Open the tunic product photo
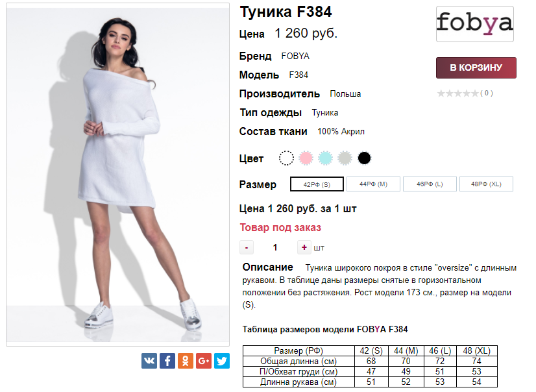The width and height of the screenshot is (536, 392). [x=118, y=175]
